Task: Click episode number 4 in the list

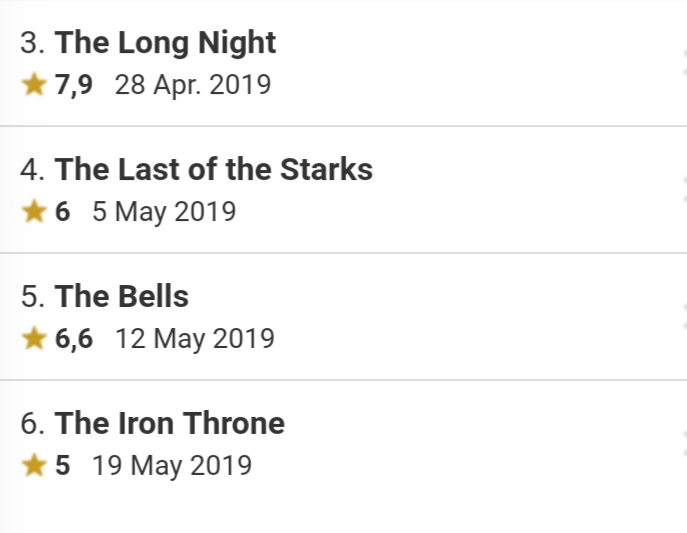Action: [32, 169]
